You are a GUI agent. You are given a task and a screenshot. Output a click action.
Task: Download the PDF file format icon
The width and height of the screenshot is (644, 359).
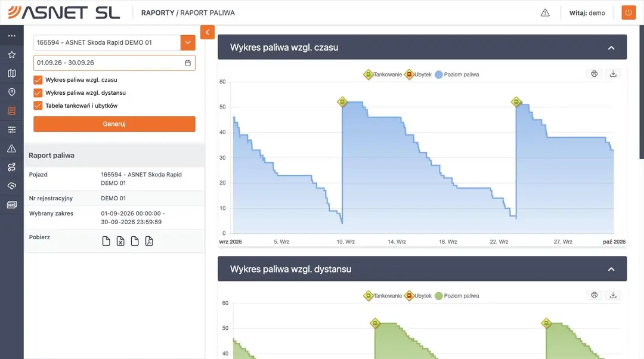click(x=149, y=241)
